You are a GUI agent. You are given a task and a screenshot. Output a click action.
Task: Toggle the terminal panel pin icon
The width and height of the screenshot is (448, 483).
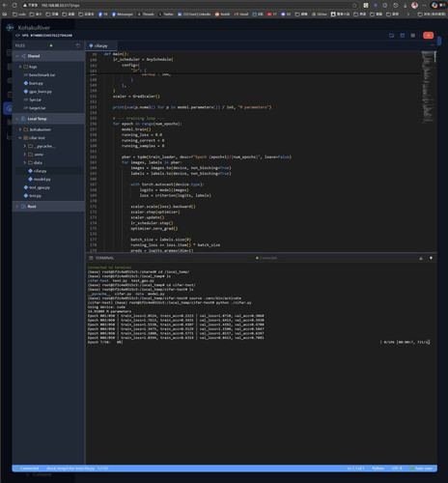pos(431,258)
